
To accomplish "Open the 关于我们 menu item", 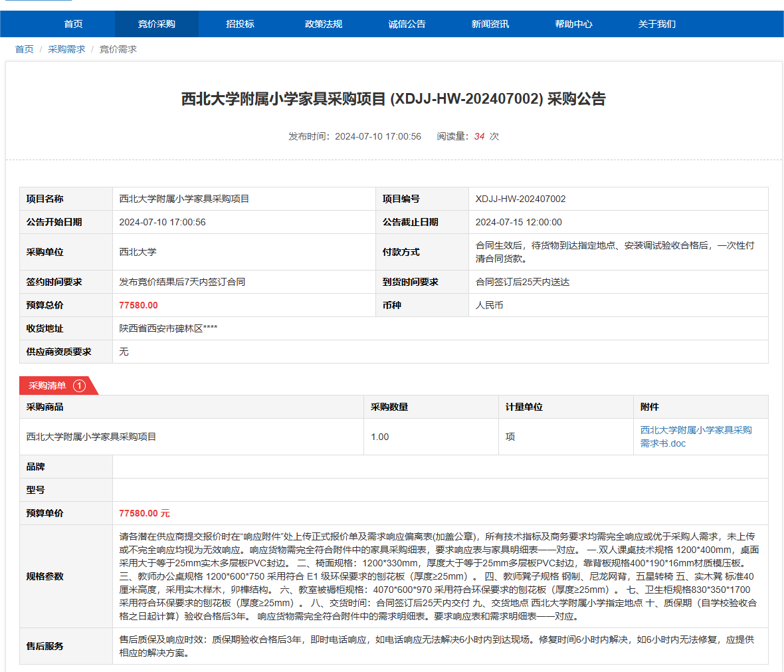I will tap(657, 24).
